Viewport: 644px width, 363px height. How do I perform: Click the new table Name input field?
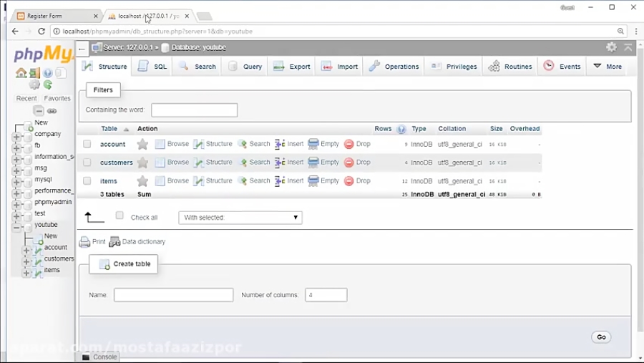[173, 295]
